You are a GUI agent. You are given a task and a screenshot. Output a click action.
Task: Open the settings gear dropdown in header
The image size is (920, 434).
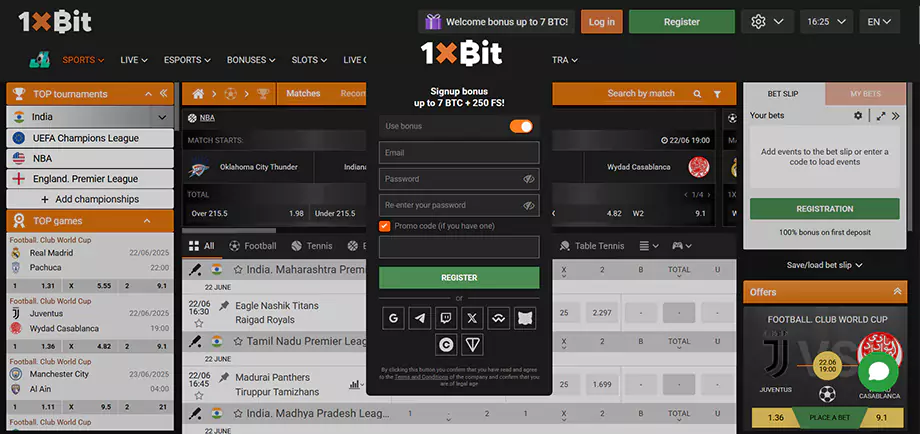pyautogui.click(x=767, y=22)
